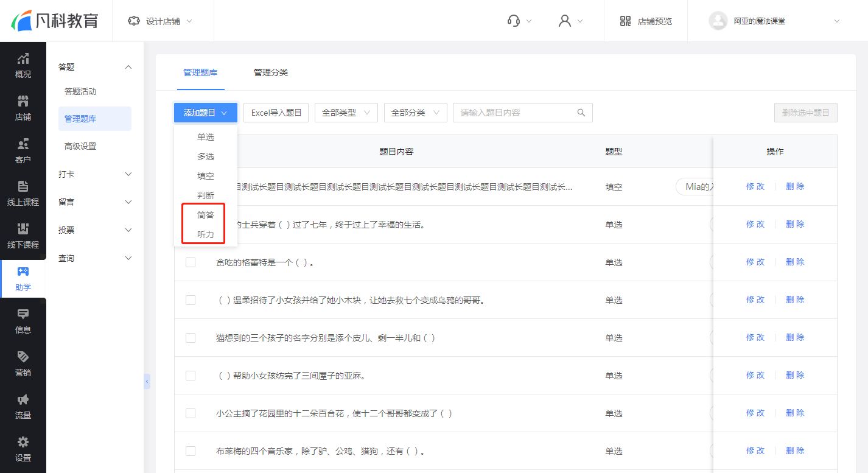This screenshot has height=473, width=868.
Task: Click 删除 for 帮助小女孩纺完 row
Action: point(795,376)
